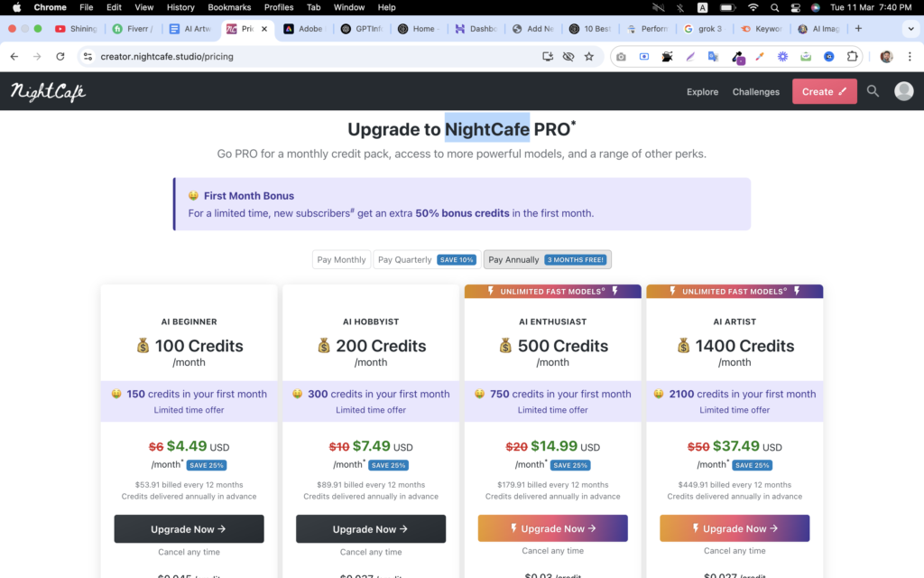This screenshot has width=924, height=578.
Task: Switch to the Adobe tab
Action: coord(304,29)
